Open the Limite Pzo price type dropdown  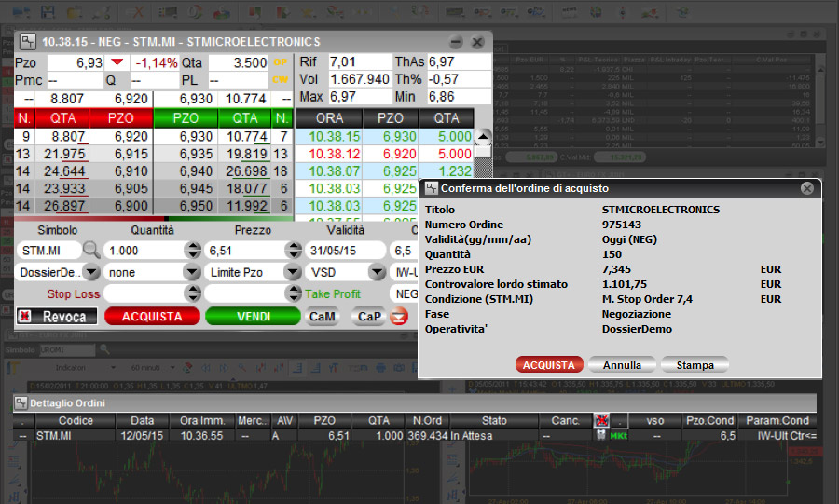pos(292,272)
